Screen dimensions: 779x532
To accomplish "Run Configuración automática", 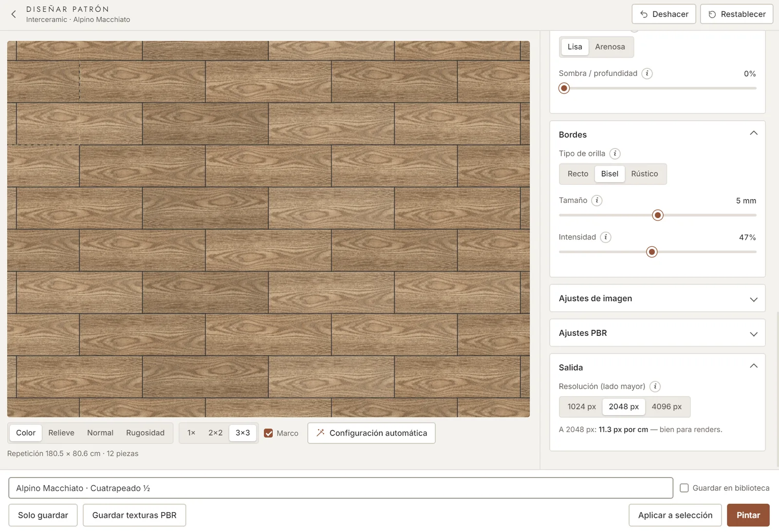I will tap(371, 433).
